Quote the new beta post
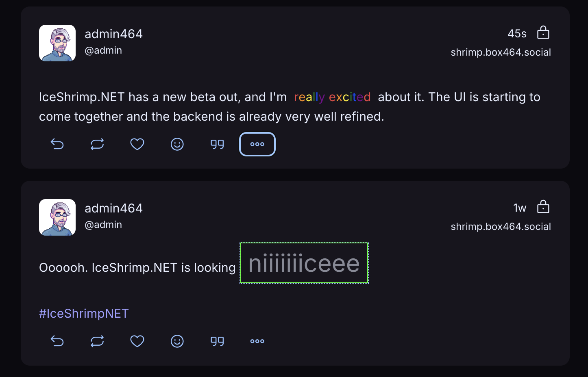588x377 pixels. tap(217, 144)
